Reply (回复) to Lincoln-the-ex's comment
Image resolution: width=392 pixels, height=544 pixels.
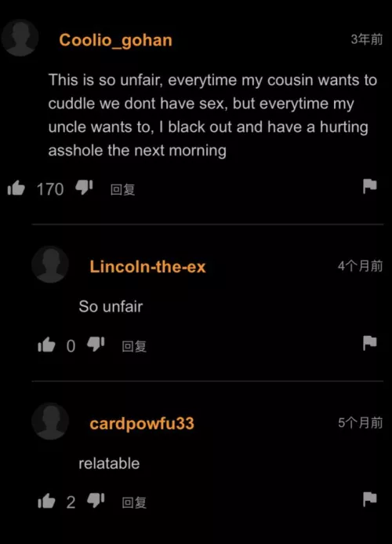(x=134, y=346)
